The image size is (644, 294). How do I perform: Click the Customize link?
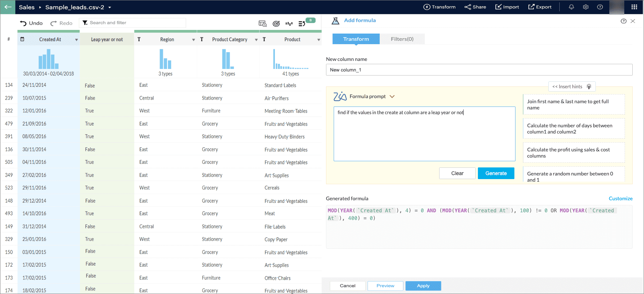[x=620, y=198]
